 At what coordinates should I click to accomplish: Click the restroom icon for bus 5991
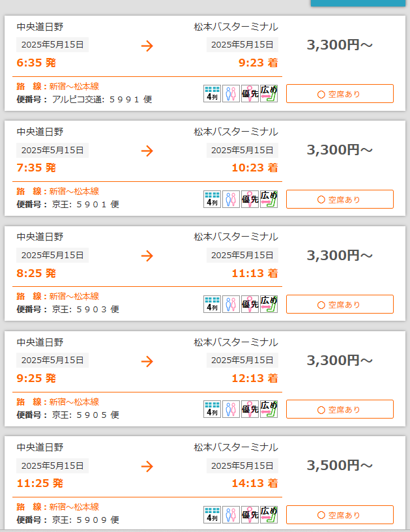tap(231, 94)
